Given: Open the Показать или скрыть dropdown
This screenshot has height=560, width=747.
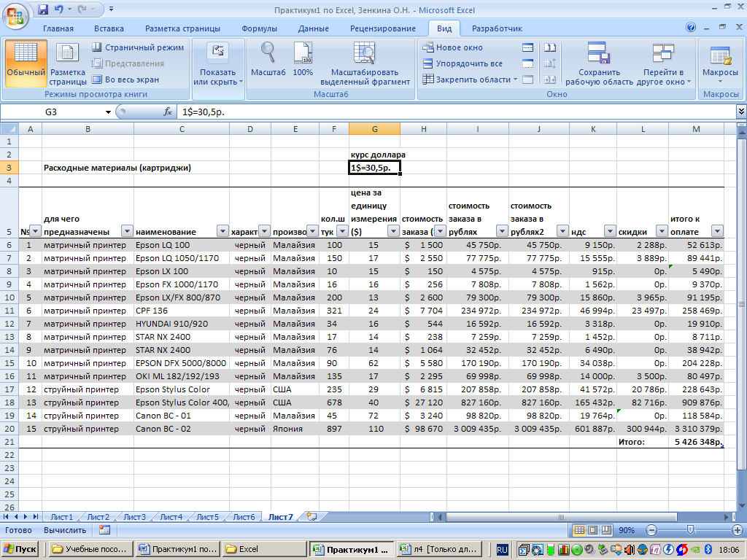Looking at the screenshot, I should tap(217, 63).
